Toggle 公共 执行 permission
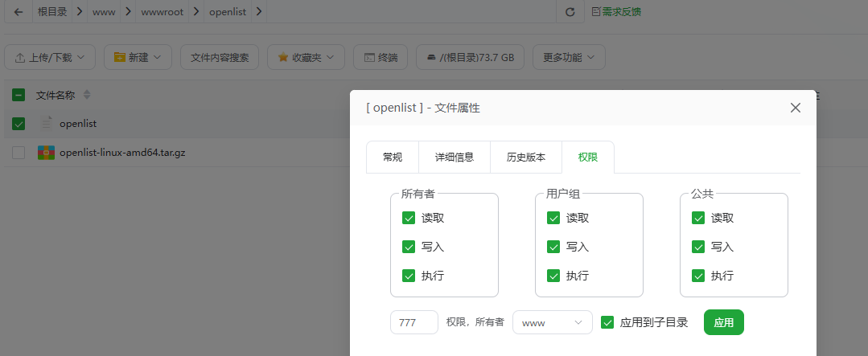 point(698,276)
